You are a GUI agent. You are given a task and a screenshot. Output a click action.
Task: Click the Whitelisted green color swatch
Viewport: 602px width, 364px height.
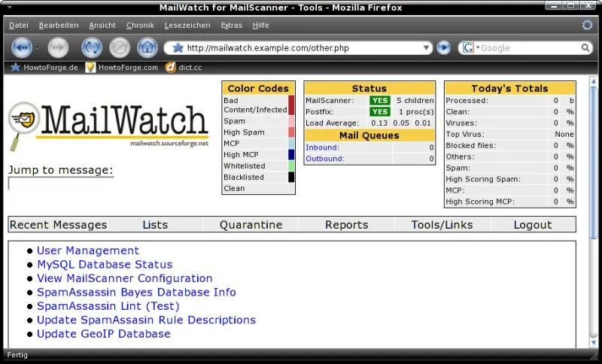pyautogui.click(x=291, y=166)
